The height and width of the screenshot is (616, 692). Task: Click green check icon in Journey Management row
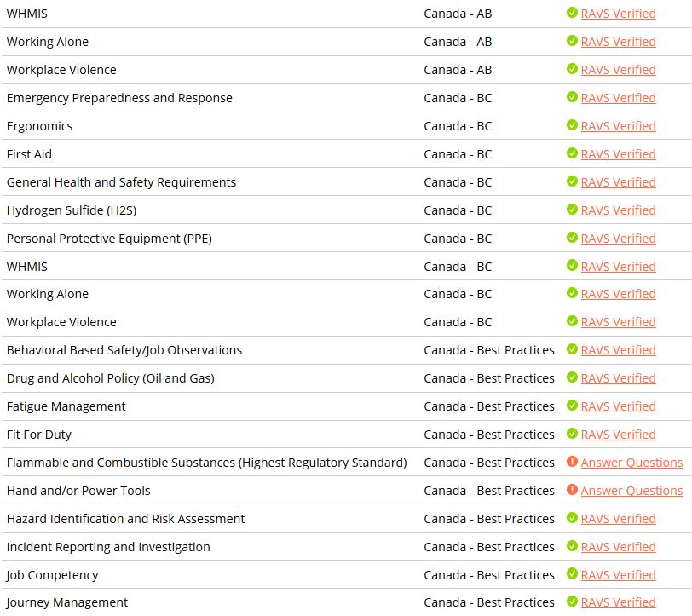[x=572, y=602]
